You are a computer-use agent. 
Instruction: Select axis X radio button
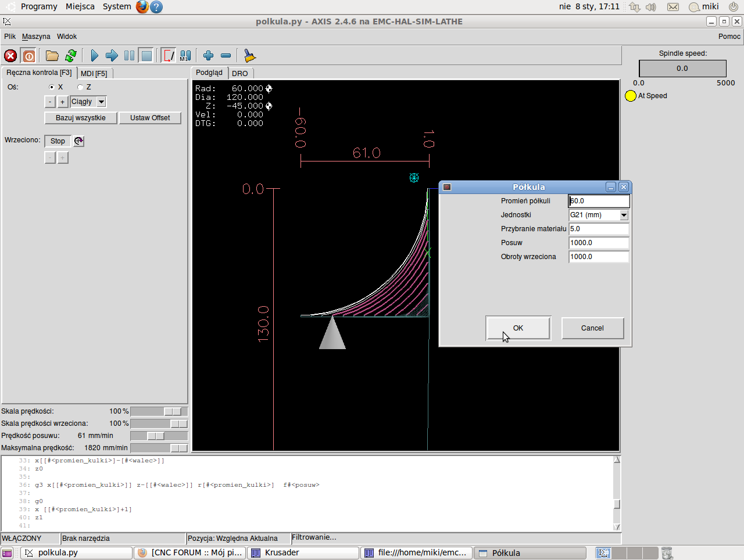(52, 87)
